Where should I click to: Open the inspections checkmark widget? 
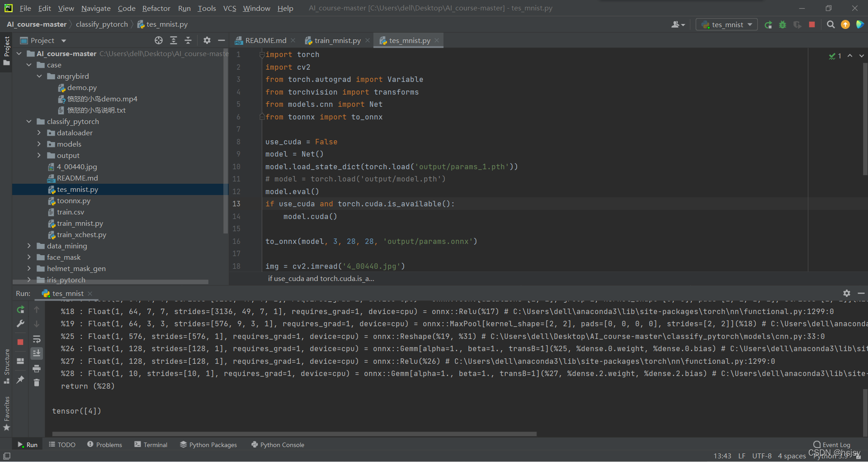835,56
